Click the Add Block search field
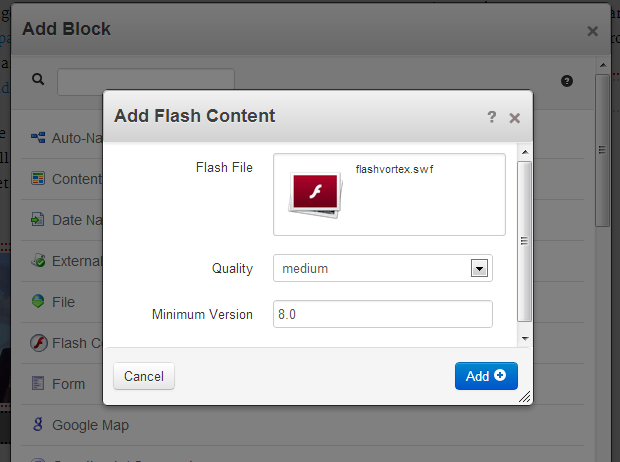Screen dimensions: 620x462 coord(146,81)
